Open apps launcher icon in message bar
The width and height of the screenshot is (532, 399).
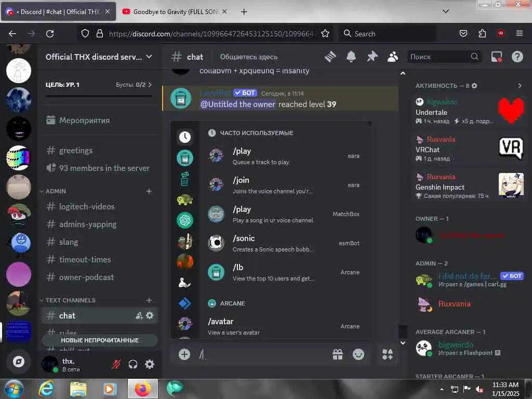(x=388, y=354)
